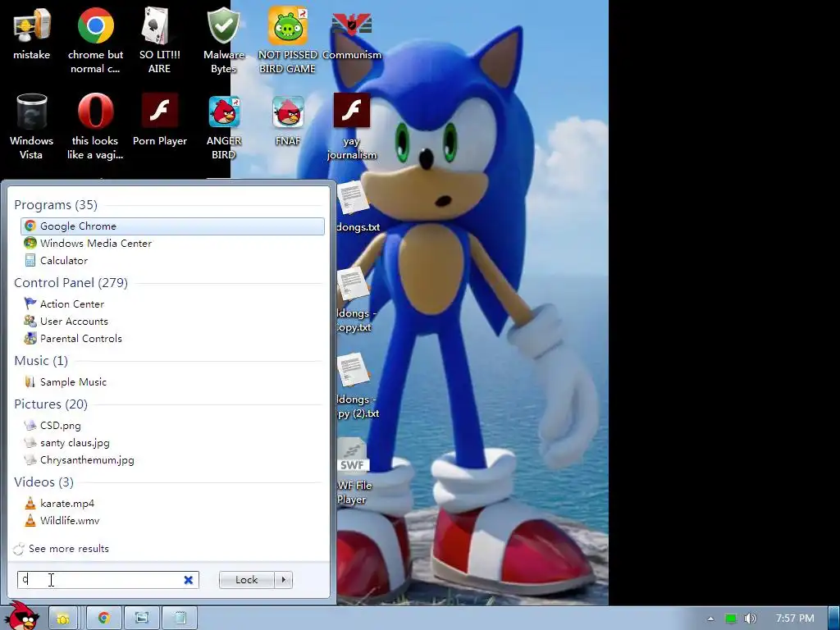840x630 pixels.
Task: Show hidden tray icons arrow
Action: 710,619
